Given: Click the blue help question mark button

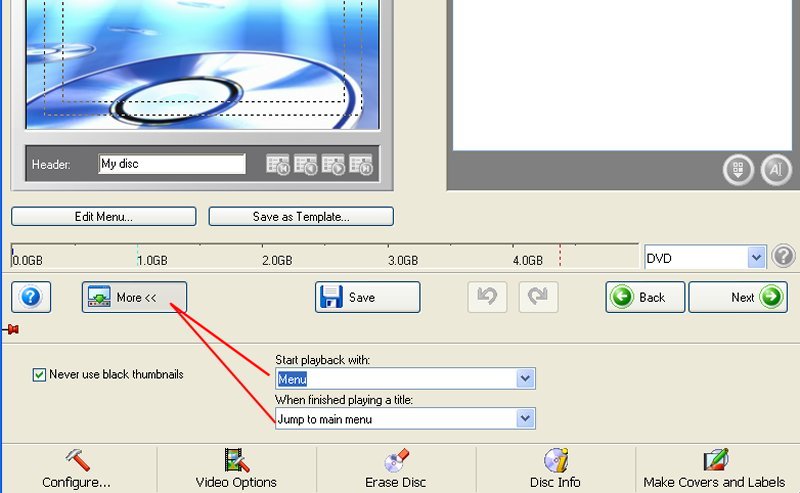Looking at the screenshot, I should click(x=30, y=297).
